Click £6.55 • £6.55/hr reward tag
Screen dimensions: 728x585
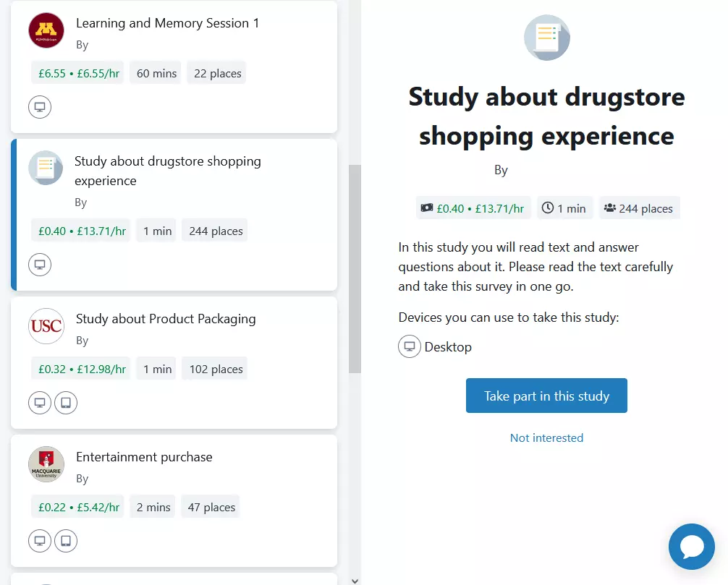[78, 73]
